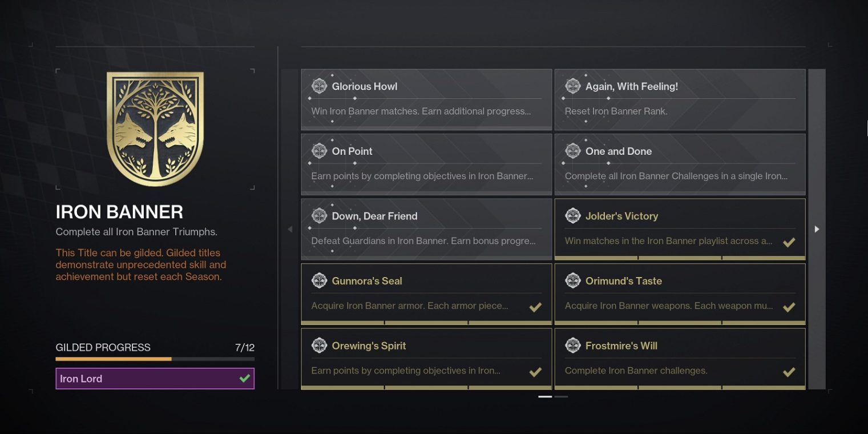Select the Iron Lord title bar
Image resolution: width=868 pixels, height=434 pixels.
click(143, 379)
